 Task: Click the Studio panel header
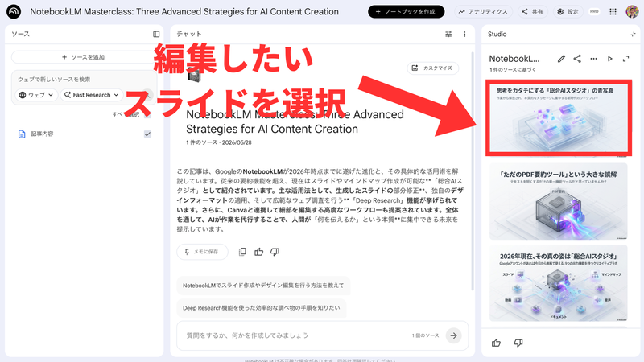point(497,34)
